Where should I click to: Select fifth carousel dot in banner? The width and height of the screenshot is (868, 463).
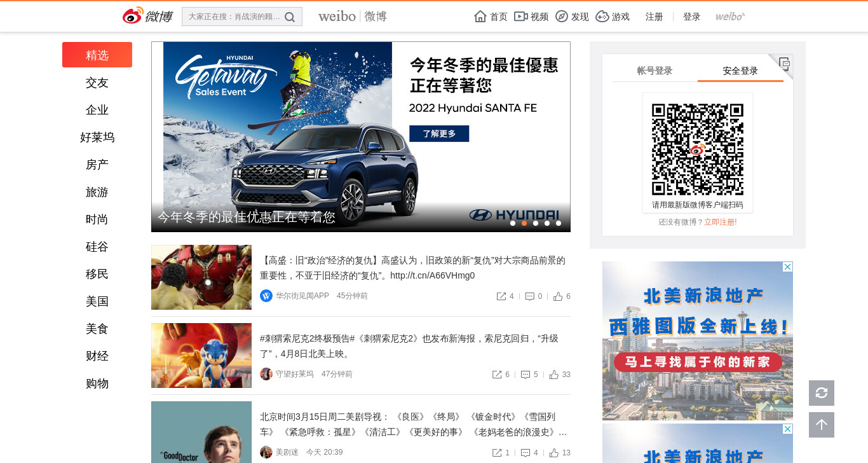559,223
